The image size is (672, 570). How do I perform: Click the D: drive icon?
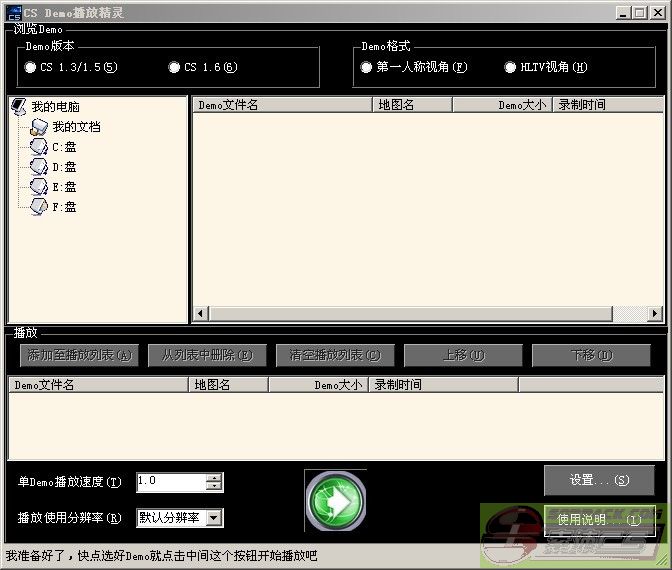(x=39, y=167)
